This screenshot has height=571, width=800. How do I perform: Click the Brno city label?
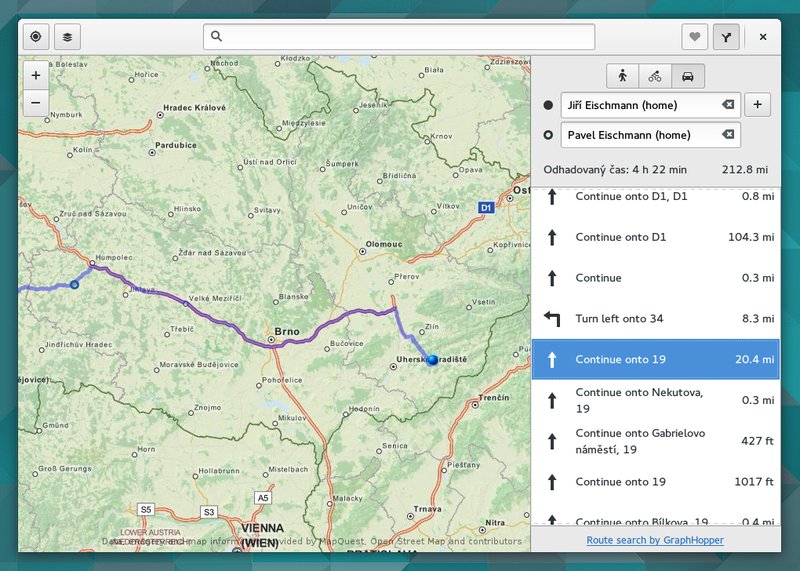click(287, 331)
